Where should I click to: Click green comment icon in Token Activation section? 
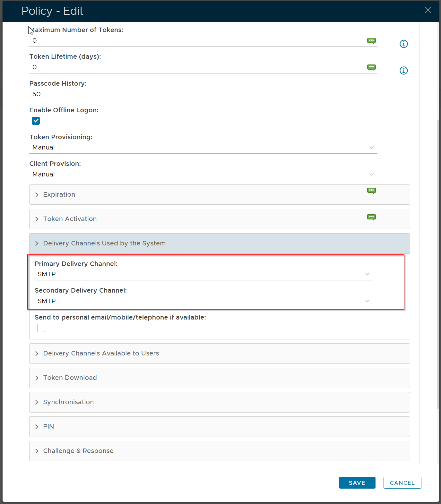tap(371, 217)
